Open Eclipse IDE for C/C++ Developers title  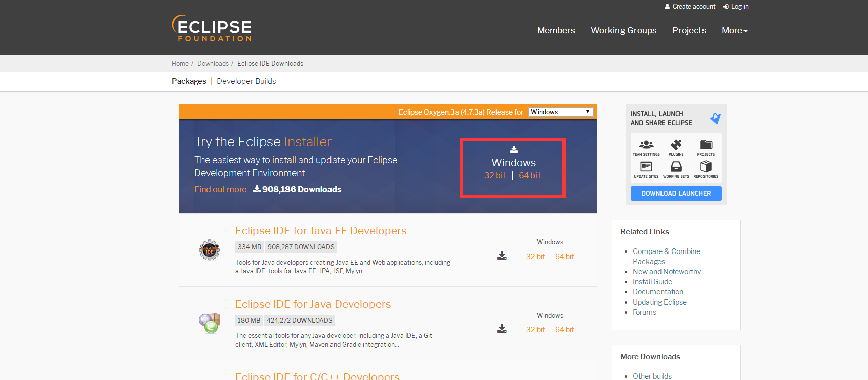[317, 376]
